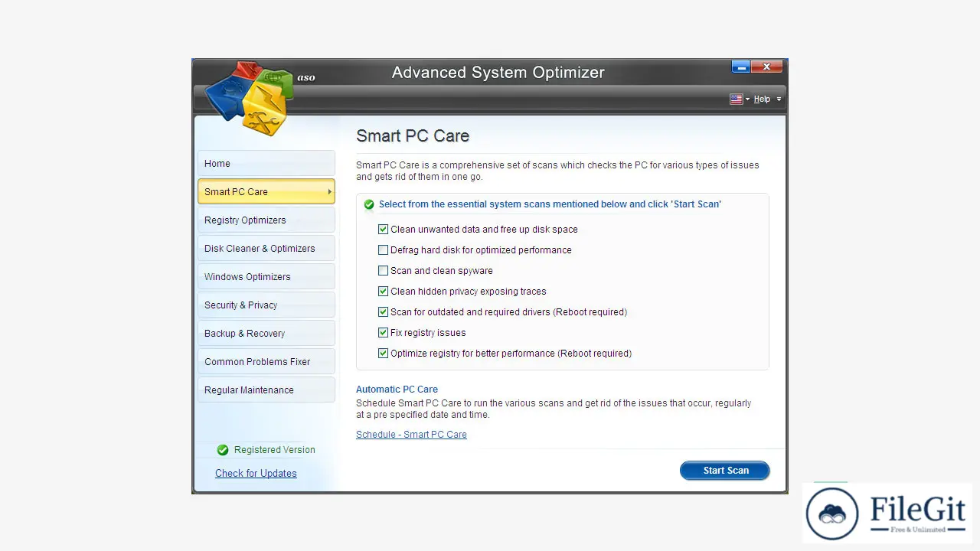Click the green Registered Version checkmark icon
This screenshot has width=980, height=551.
[x=223, y=450]
